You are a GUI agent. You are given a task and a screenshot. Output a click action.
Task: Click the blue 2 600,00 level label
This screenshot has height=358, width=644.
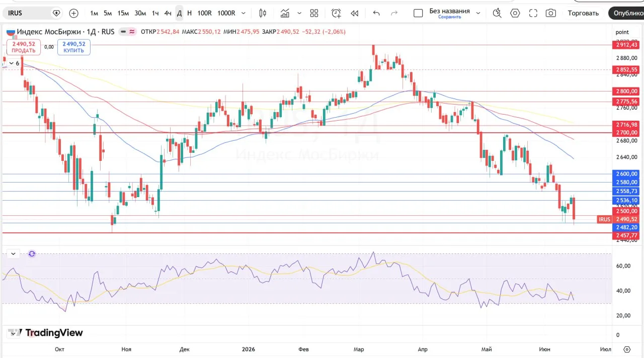(x=626, y=174)
